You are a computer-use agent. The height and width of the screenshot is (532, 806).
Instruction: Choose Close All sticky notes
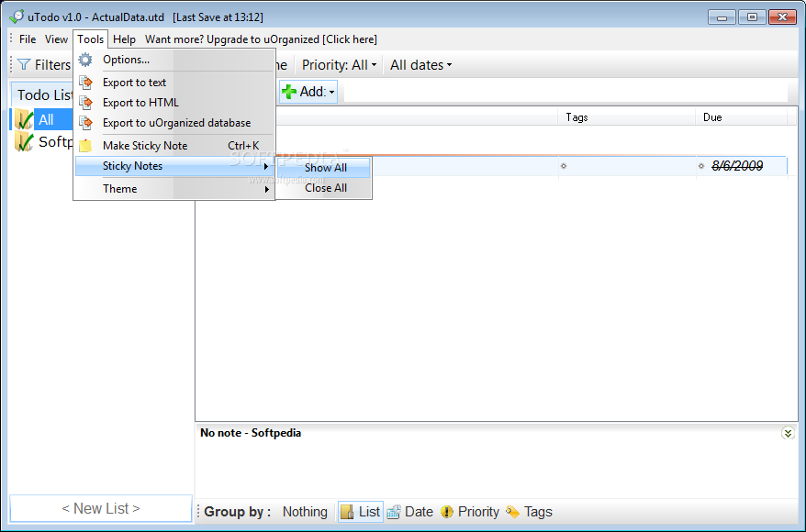(324, 188)
